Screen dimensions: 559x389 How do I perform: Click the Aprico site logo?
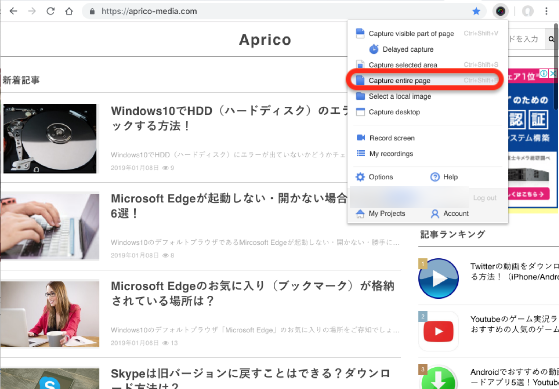pyautogui.click(x=265, y=40)
